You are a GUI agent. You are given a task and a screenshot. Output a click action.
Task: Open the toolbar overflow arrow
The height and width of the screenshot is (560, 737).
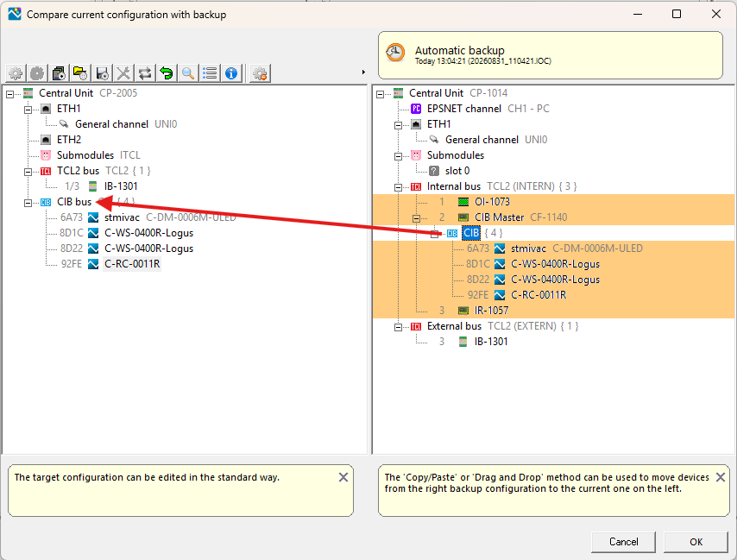click(363, 72)
